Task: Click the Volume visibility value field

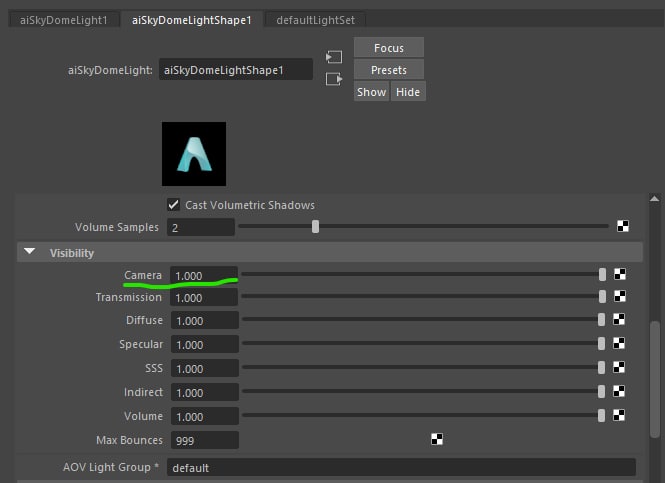Action: (x=205, y=416)
